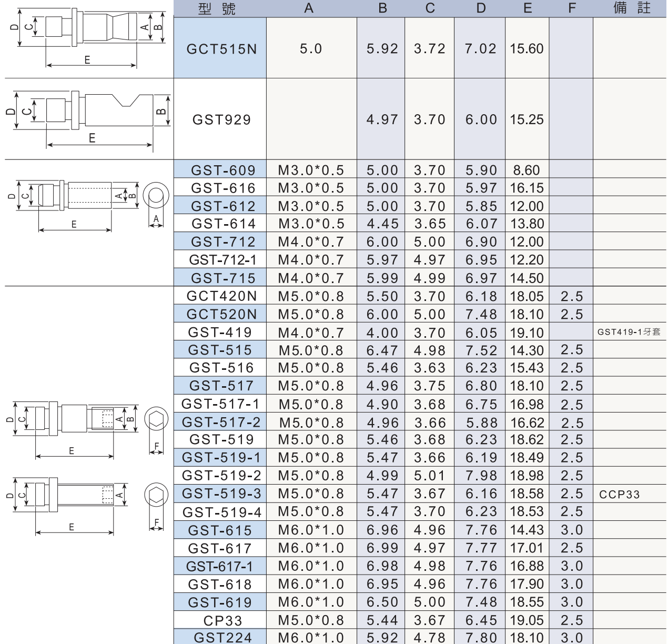The height and width of the screenshot is (644, 668).
Task: Click the GST-515 row label
Action: [x=220, y=350]
